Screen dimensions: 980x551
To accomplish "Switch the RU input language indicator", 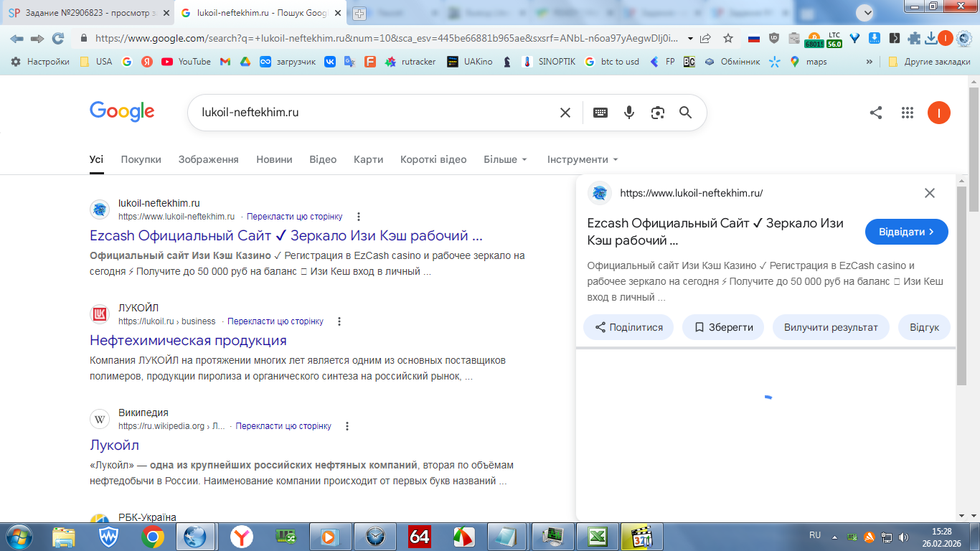I will pyautogui.click(x=815, y=535).
